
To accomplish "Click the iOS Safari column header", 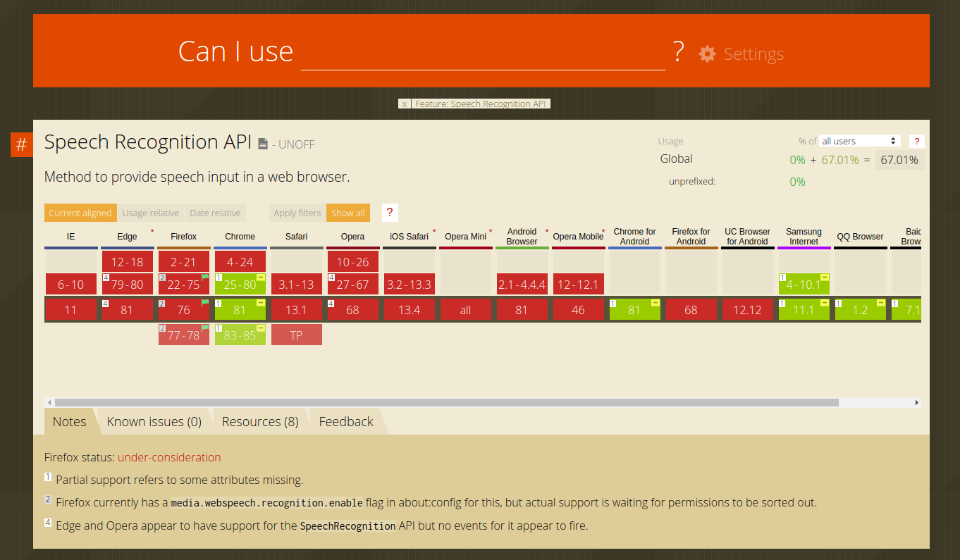I will coord(410,237).
